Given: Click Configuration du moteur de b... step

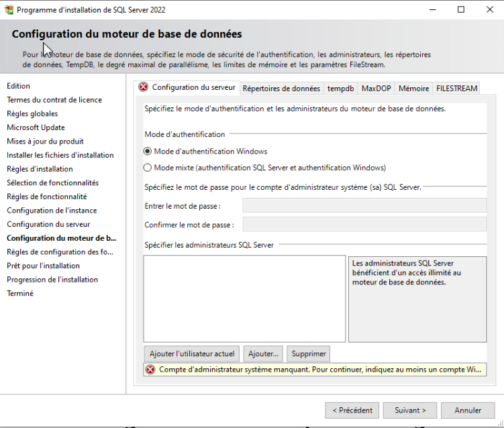Looking at the screenshot, I should pyautogui.click(x=61, y=238).
